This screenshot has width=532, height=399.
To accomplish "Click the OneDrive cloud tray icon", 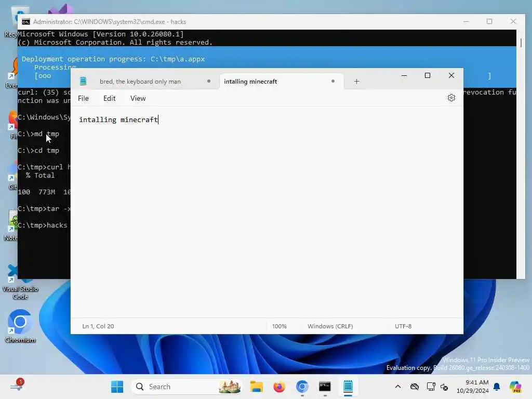I will 414,387.
